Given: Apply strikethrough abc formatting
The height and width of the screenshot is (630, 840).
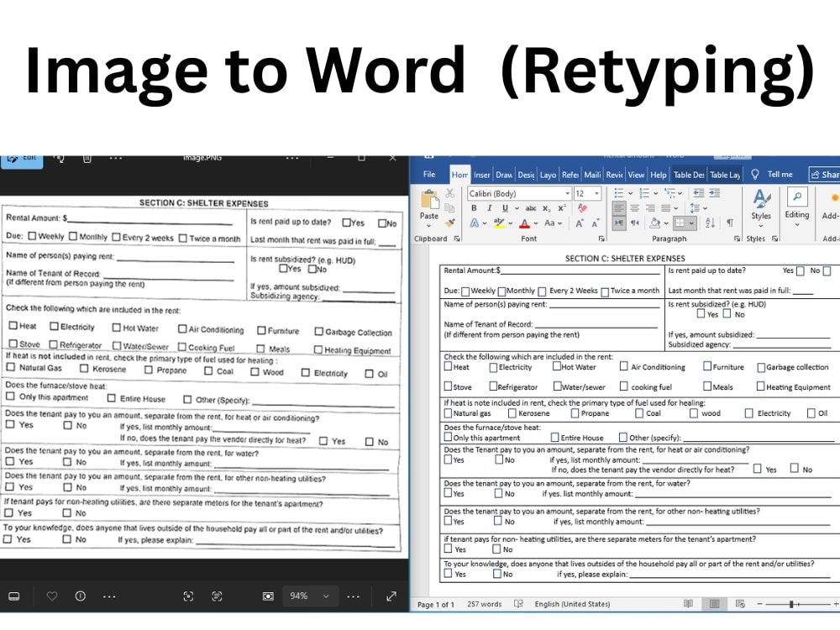Looking at the screenshot, I should tap(531, 207).
